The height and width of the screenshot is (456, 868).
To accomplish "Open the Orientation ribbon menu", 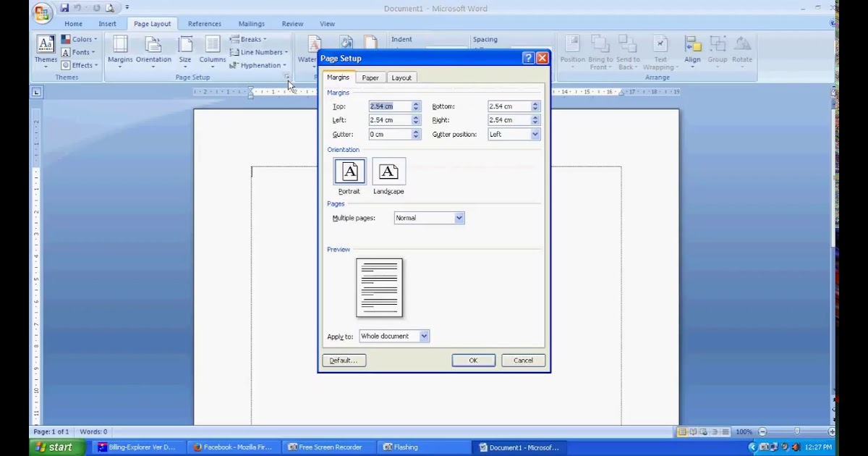I will [x=153, y=51].
